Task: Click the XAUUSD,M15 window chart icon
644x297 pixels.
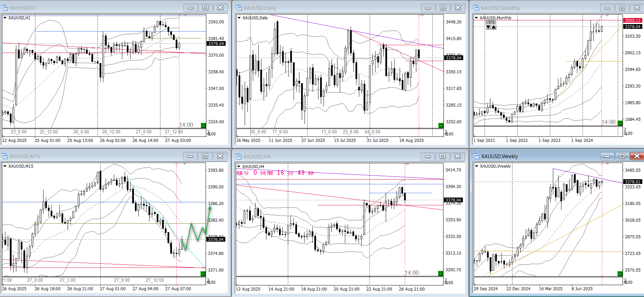Action: click(x=5, y=156)
